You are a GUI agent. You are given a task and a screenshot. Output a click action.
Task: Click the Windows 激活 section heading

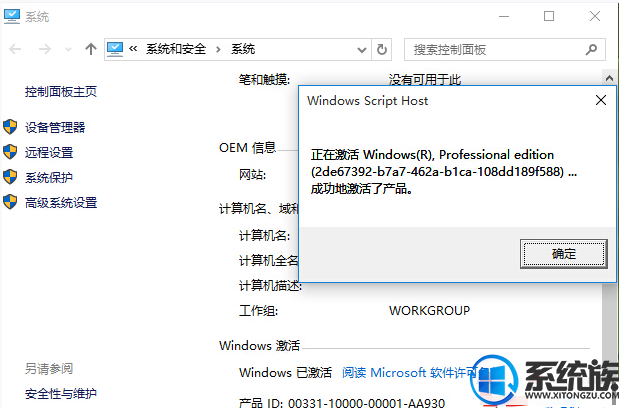tap(260, 346)
